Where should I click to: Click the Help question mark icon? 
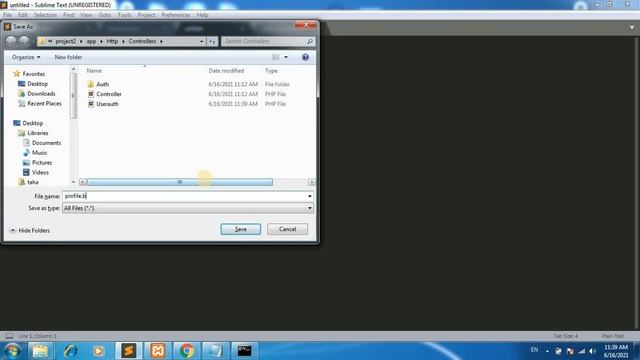click(305, 57)
